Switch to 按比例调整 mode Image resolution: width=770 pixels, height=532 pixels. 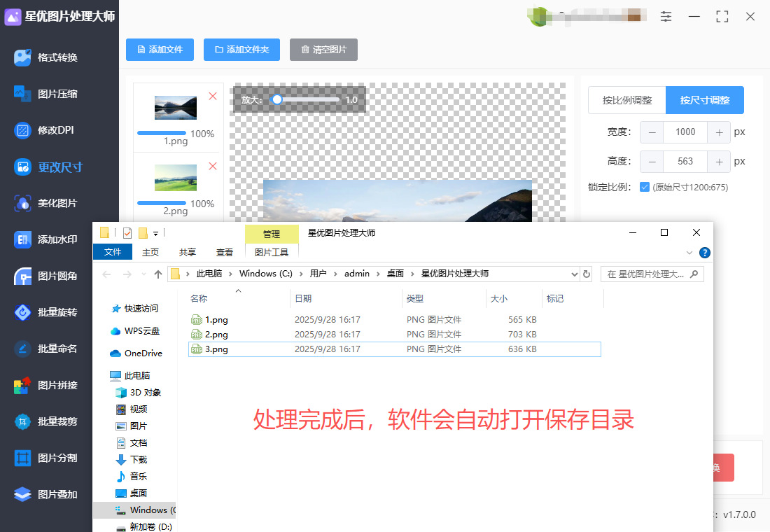[627, 100]
